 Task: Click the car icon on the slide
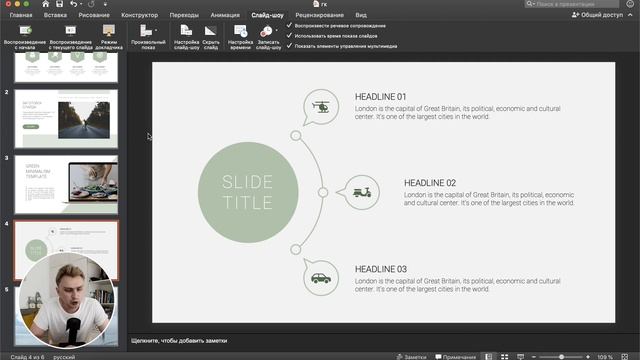(x=321, y=278)
